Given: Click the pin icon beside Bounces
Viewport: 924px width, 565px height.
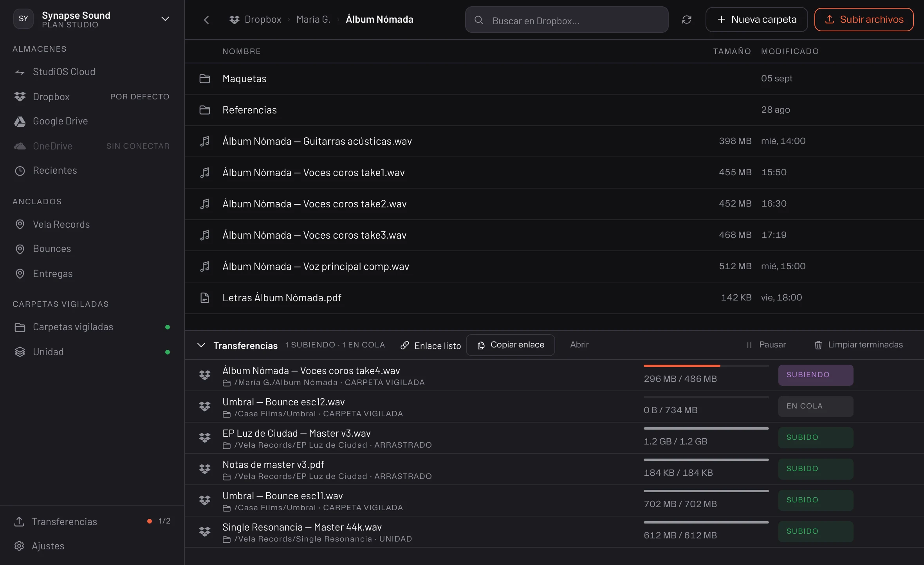Looking at the screenshot, I should pos(20,249).
